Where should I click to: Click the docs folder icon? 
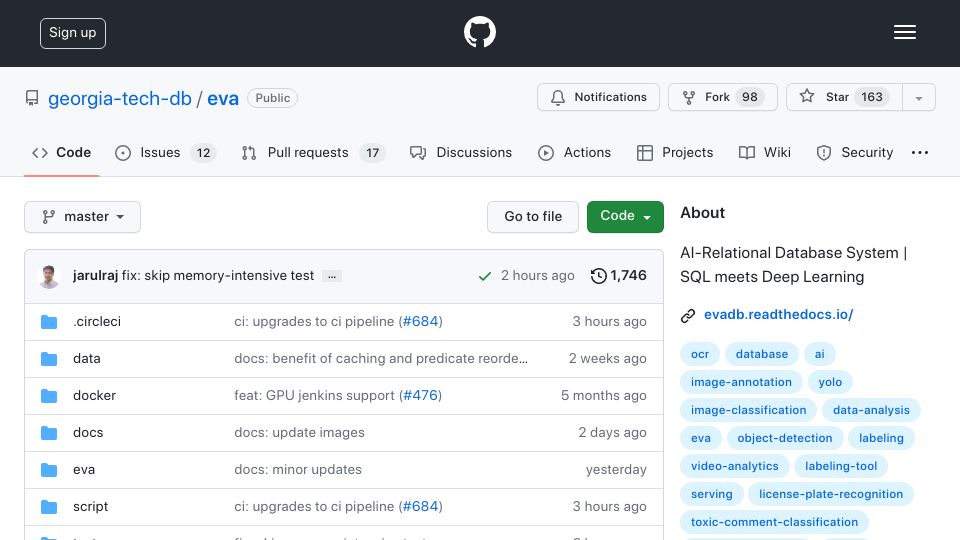pos(49,433)
